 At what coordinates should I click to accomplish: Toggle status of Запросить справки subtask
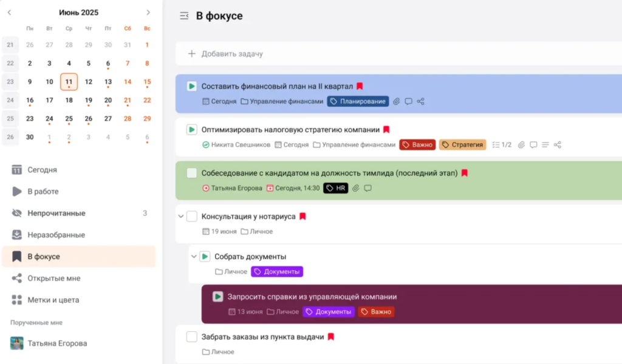[217, 297]
